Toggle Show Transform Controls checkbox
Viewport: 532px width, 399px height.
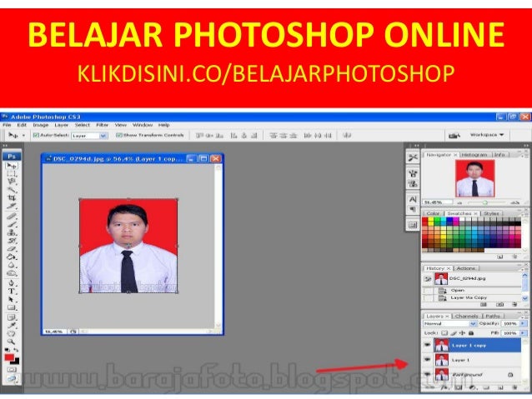pyautogui.click(x=118, y=135)
